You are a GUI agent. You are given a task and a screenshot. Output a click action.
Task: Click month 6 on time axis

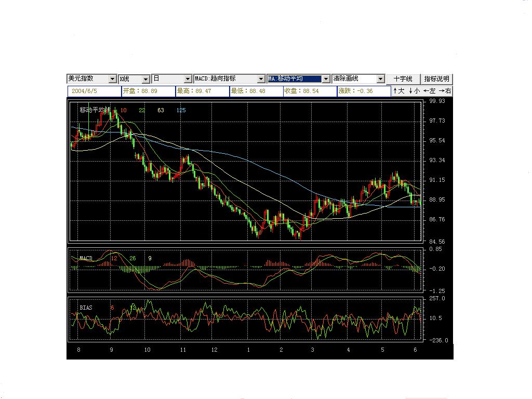click(415, 350)
